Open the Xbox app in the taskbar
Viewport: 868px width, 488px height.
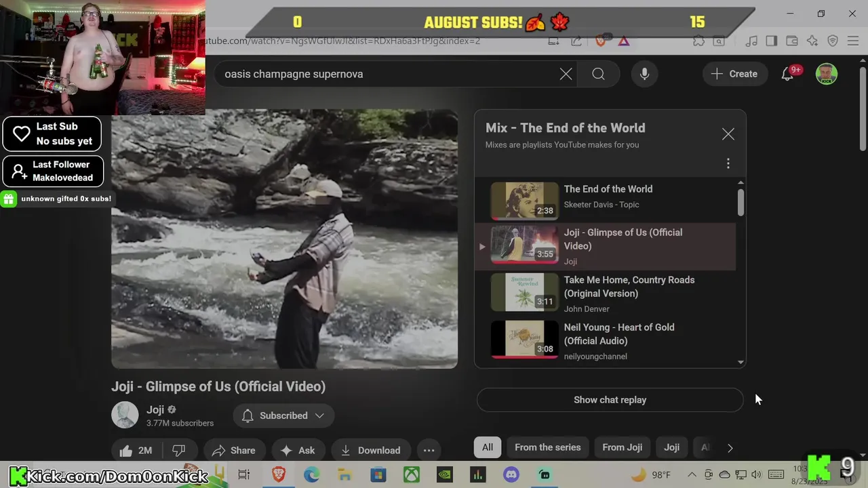coord(412,474)
